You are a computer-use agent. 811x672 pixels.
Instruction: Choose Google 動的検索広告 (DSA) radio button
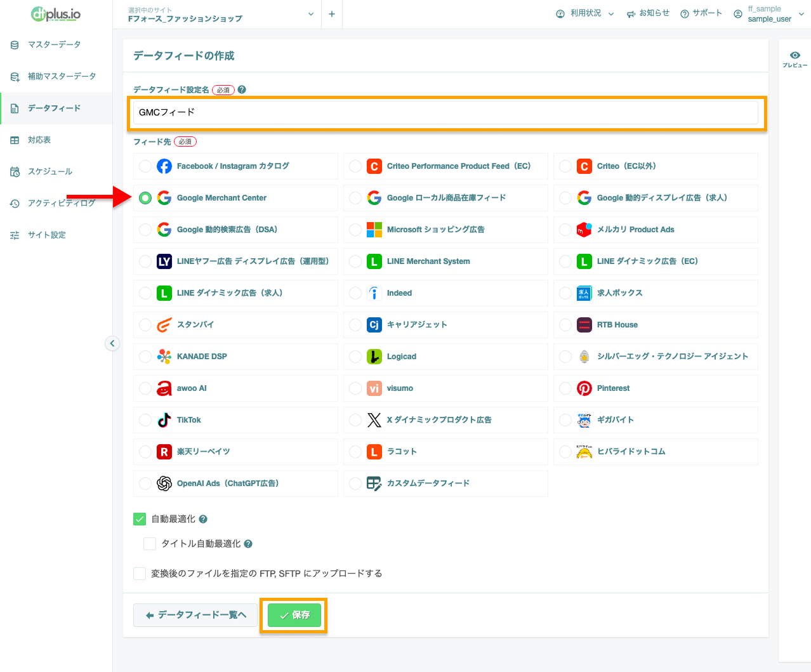tap(145, 230)
